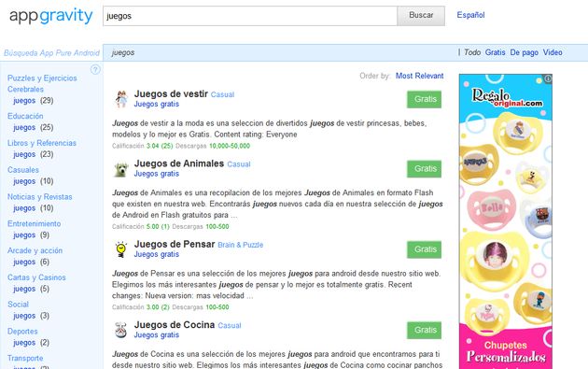Open the Español language link
588x369 pixels.
[x=470, y=15]
